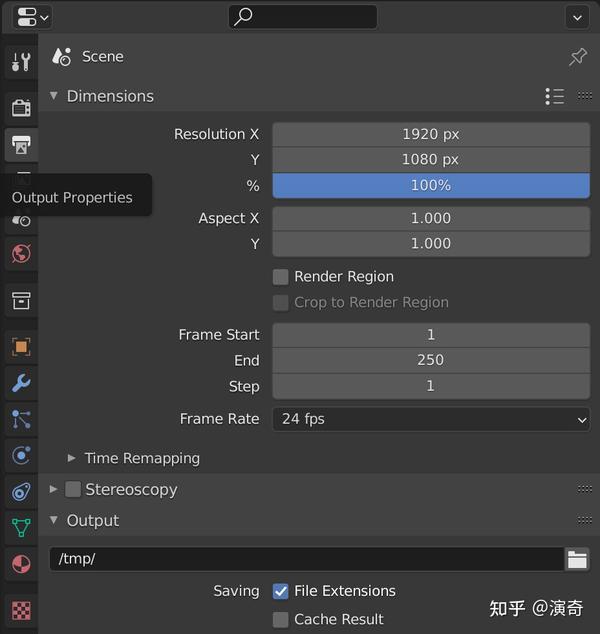
Task: Open the Particles properties tab
Action: 20,419
